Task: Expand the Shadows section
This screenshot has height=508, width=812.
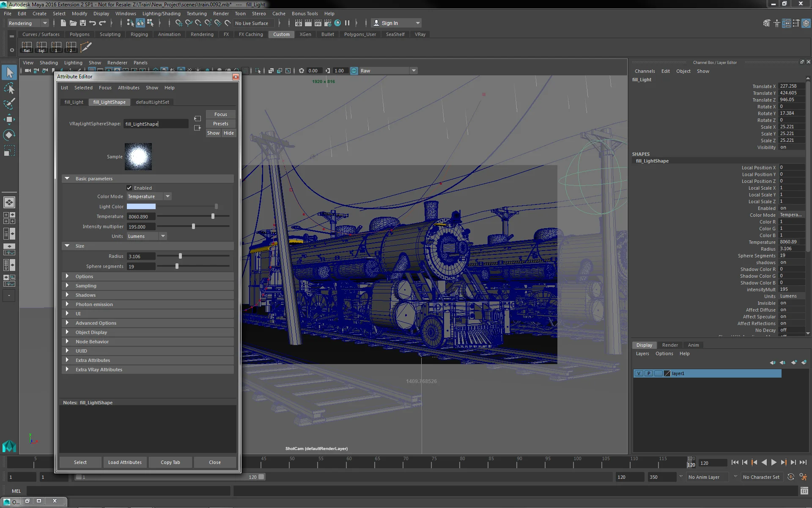Action: tap(85, 295)
